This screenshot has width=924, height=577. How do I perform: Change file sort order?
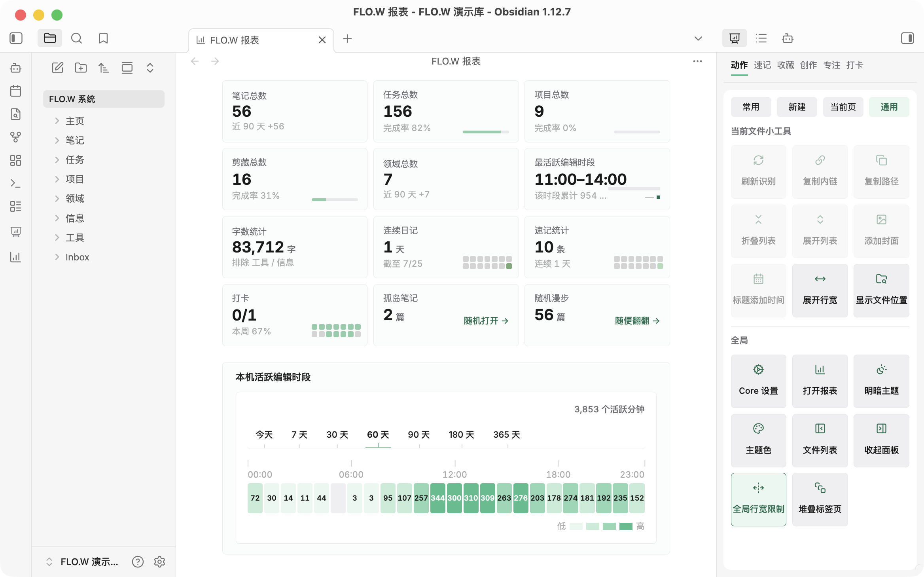click(104, 68)
